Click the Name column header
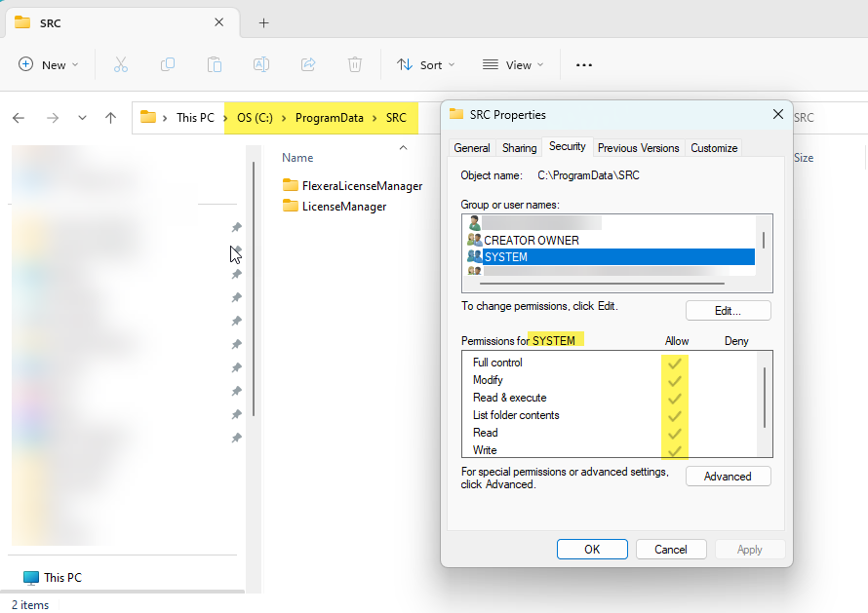 tap(297, 158)
